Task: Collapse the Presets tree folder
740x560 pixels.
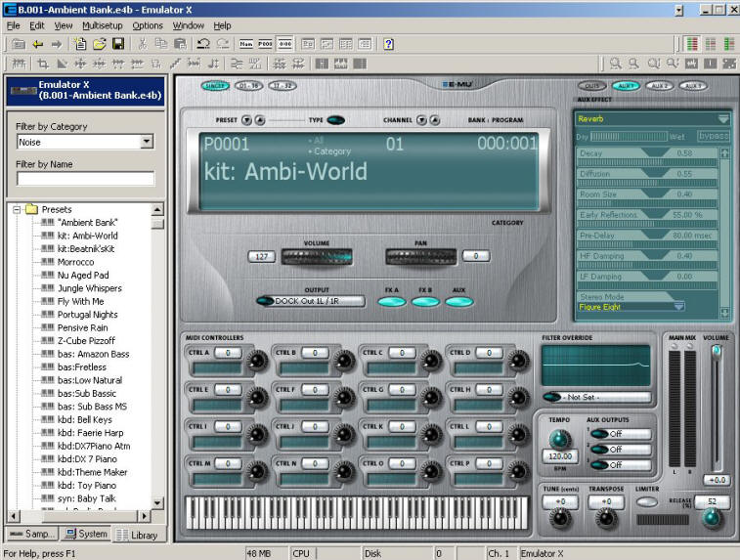Action: (x=17, y=209)
